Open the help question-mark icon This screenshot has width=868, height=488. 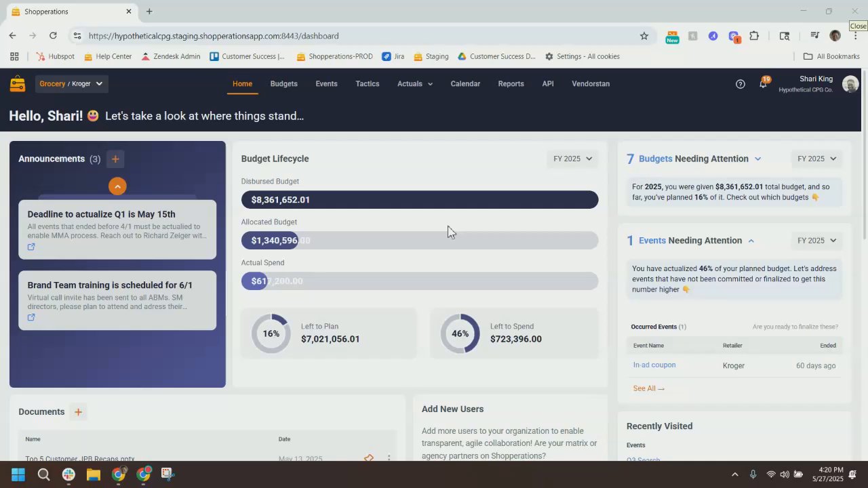[x=741, y=84]
